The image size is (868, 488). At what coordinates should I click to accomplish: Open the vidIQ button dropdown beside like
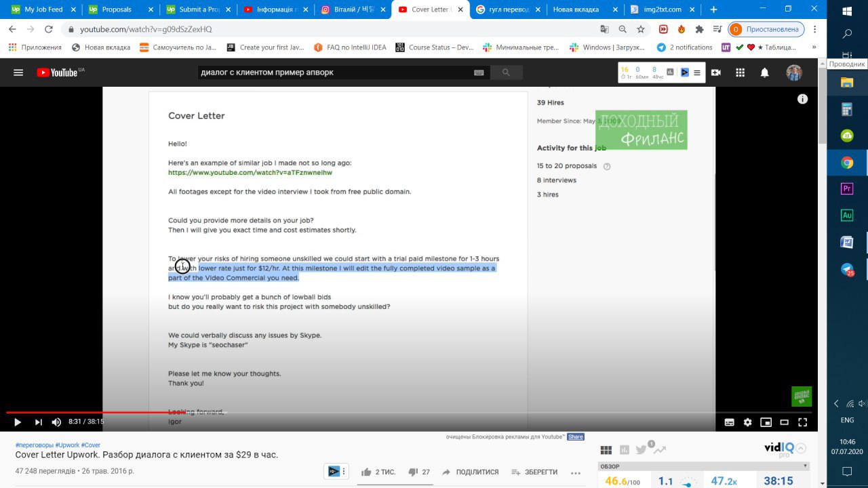tap(336, 471)
